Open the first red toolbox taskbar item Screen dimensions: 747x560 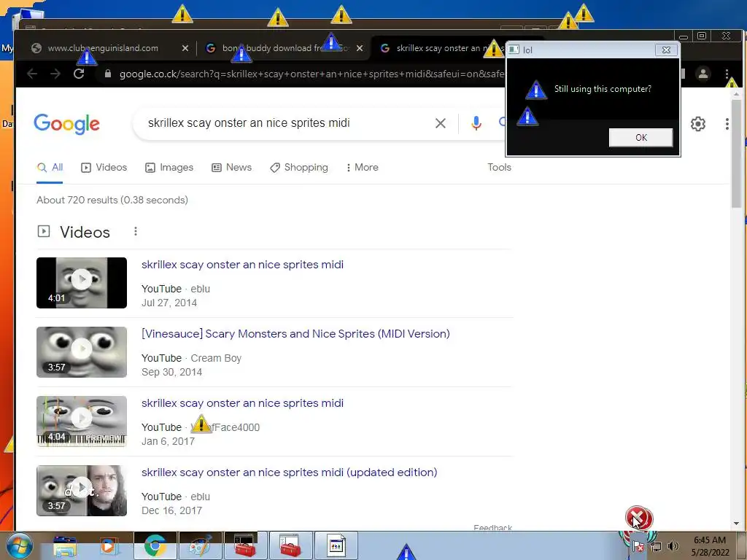point(245,545)
